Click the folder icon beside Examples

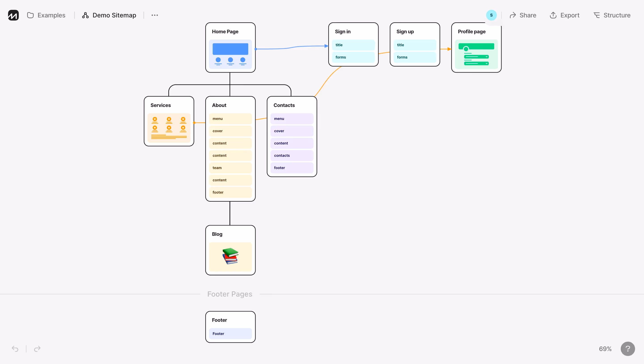[x=30, y=15]
